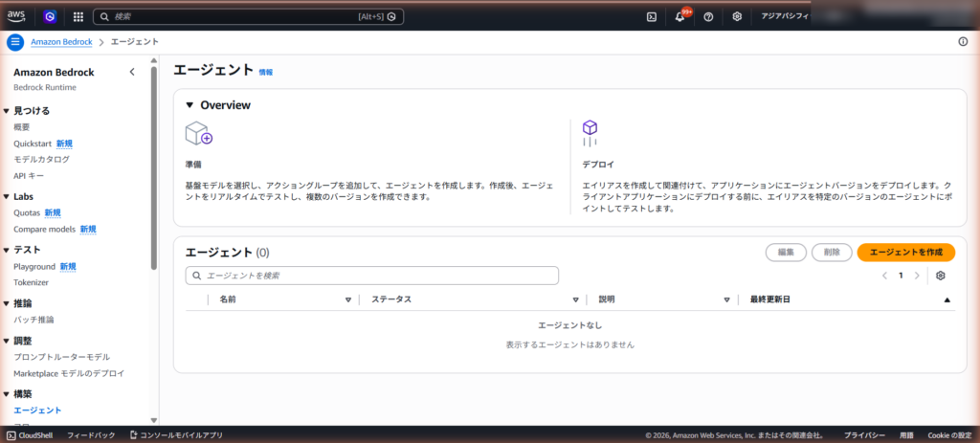Sort agents by ステータス column arrow
Viewport: 980px width, 443px height.
pyautogui.click(x=575, y=299)
